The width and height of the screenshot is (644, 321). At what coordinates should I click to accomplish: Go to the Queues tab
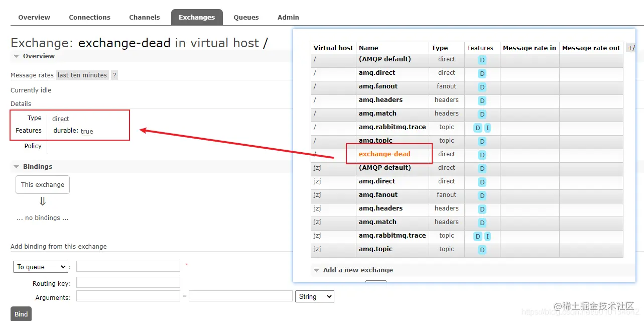point(246,17)
